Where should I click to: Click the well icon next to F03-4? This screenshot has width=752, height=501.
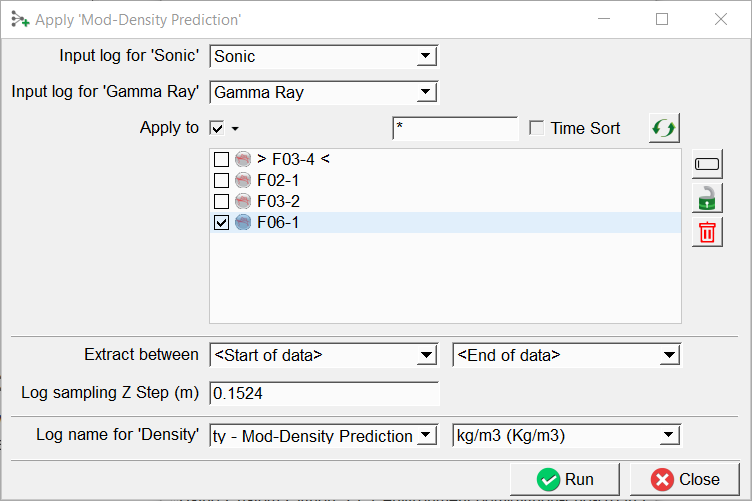[243, 159]
